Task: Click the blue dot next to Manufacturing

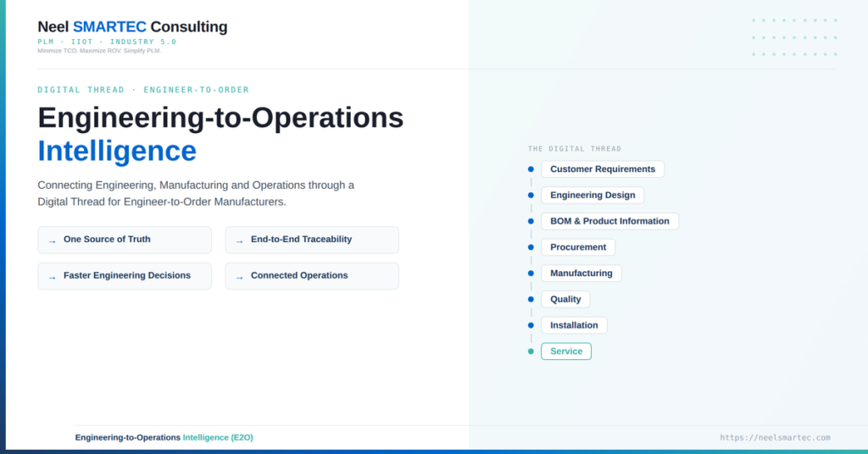Action: [x=531, y=274]
